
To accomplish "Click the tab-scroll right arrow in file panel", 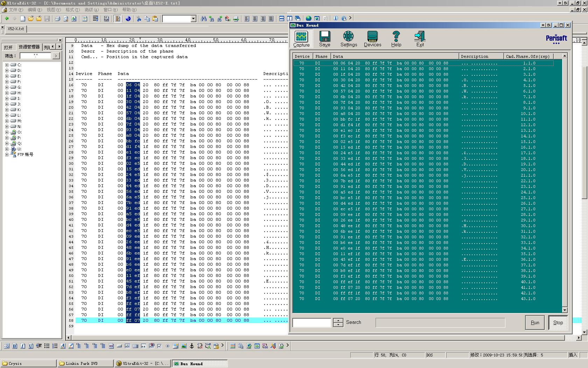I will 59,47.
